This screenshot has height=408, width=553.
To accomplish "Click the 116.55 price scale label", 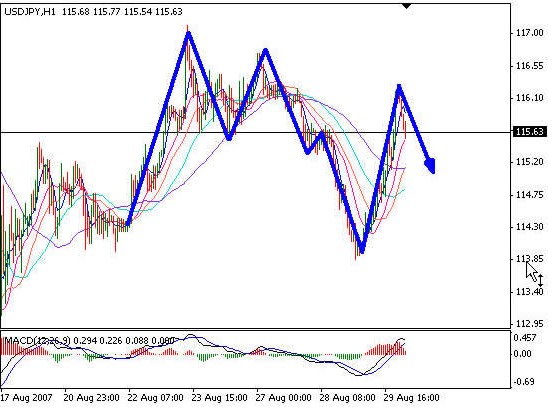I will coord(529,66).
